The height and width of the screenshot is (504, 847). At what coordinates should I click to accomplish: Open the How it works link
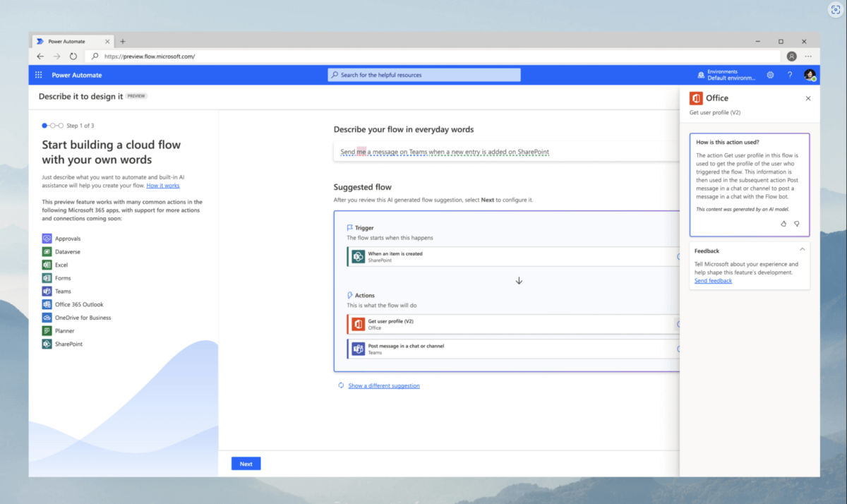coord(163,186)
